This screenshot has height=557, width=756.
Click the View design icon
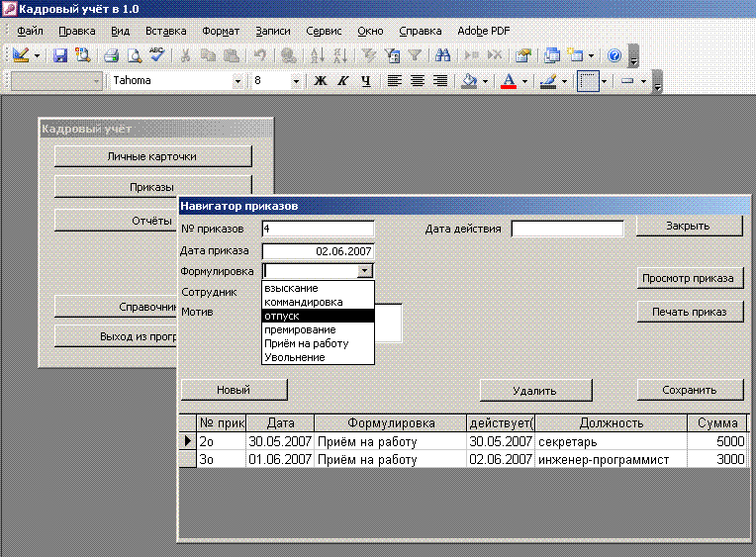[21, 55]
